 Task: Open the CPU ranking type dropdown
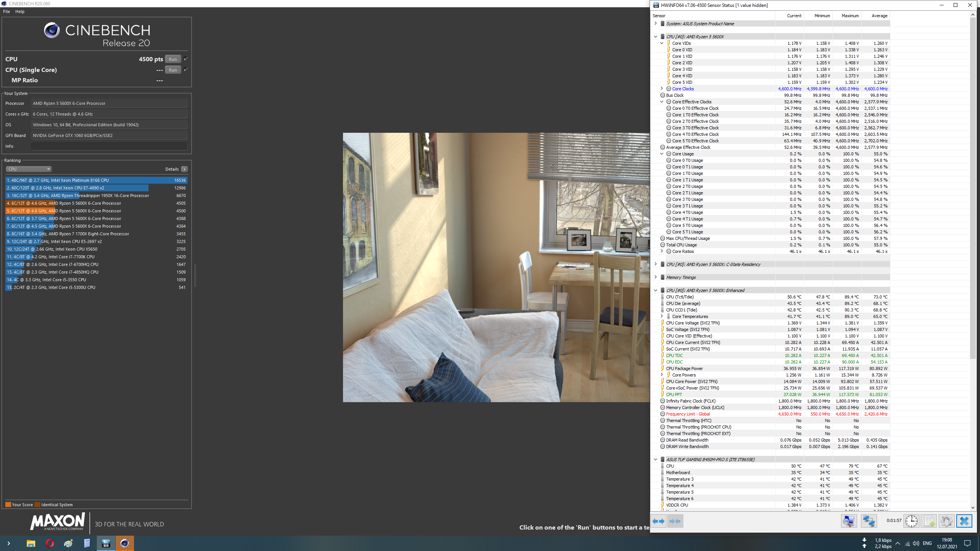click(29, 169)
